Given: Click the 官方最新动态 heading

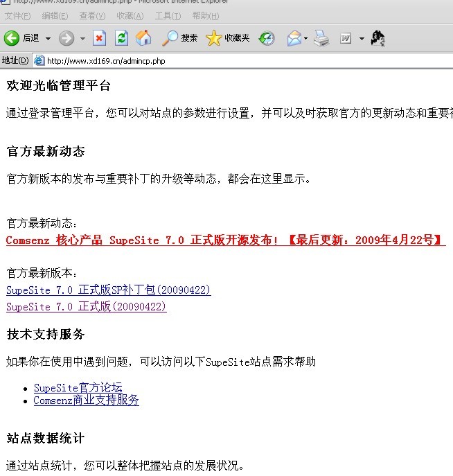Looking at the screenshot, I should tap(46, 151).
